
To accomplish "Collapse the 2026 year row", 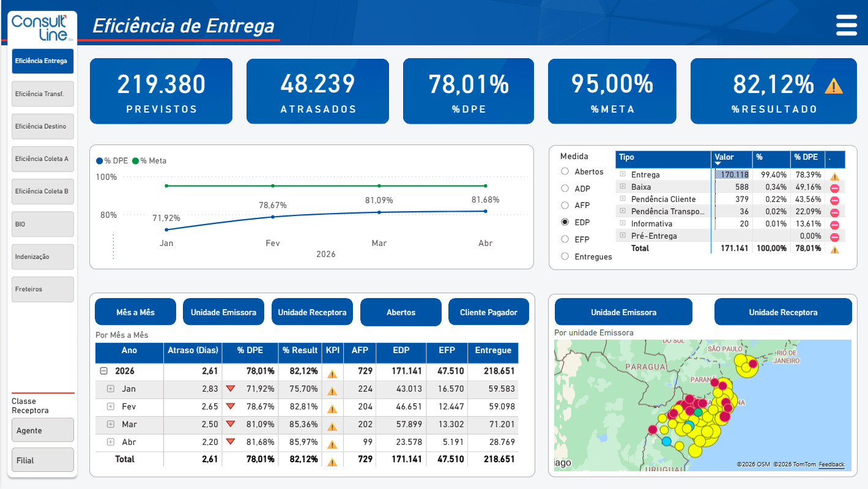I will 104,371.
